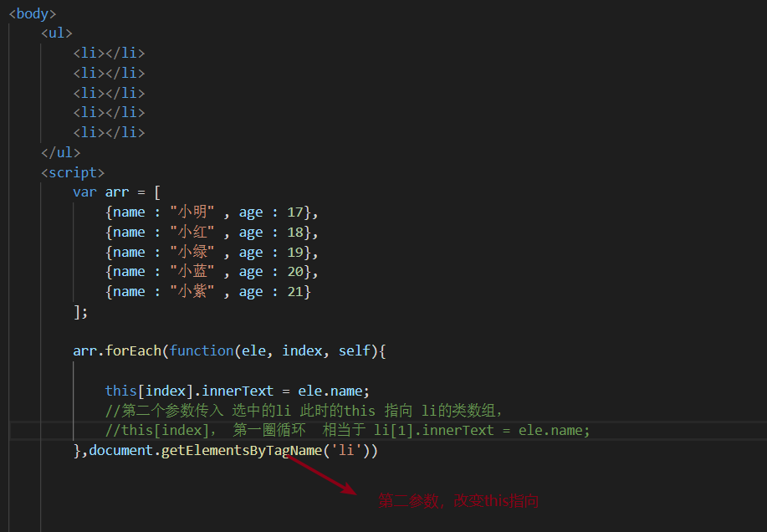Click the opening <body> tag

tap(33, 13)
